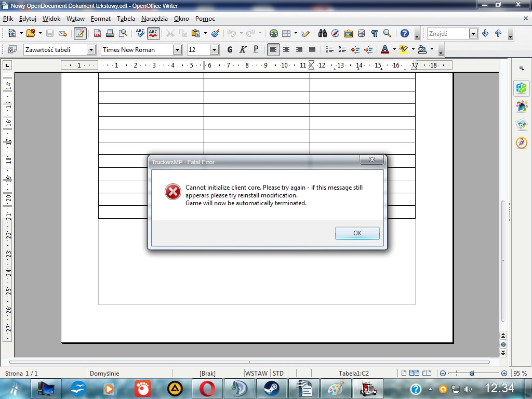Click in the Znajdź search field
The image size is (532, 399).
tap(448, 33)
